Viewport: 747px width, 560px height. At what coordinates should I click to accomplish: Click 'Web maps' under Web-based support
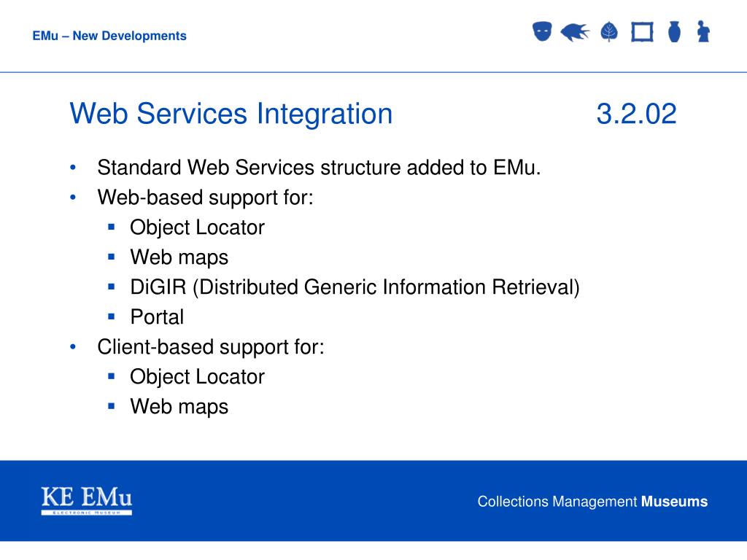click(x=179, y=257)
